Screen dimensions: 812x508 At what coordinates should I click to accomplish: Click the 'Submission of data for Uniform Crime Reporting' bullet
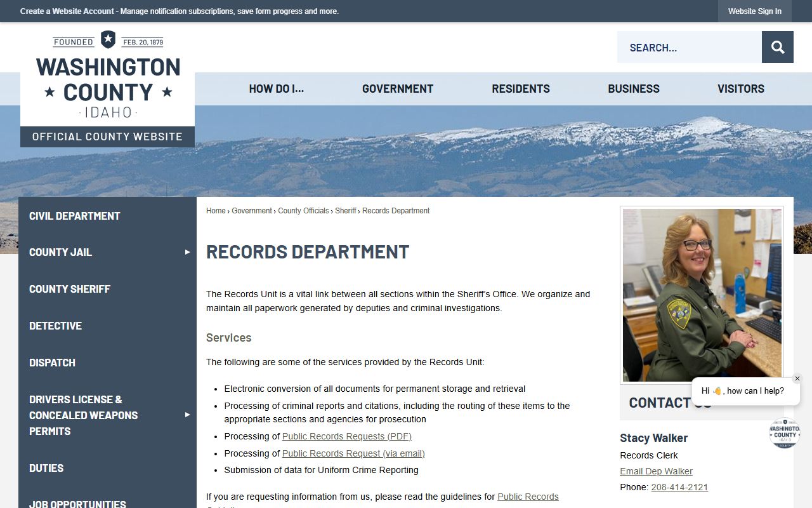pyautogui.click(x=322, y=471)
